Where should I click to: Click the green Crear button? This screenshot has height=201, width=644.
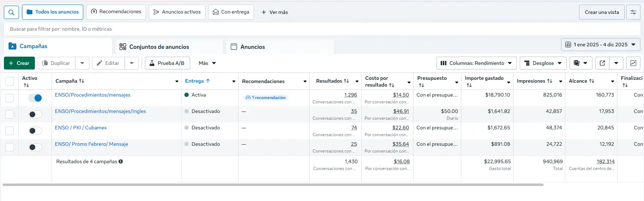pos(19,63)
